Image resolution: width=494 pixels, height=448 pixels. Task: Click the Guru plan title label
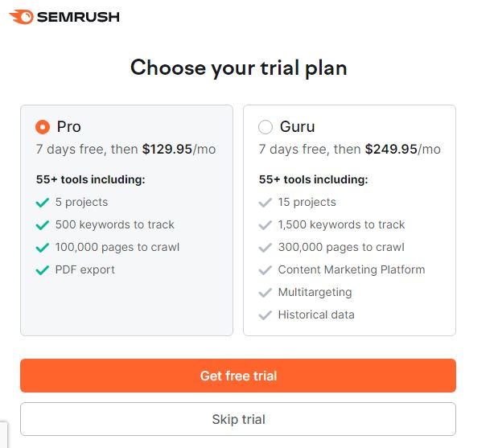(297, 126)
